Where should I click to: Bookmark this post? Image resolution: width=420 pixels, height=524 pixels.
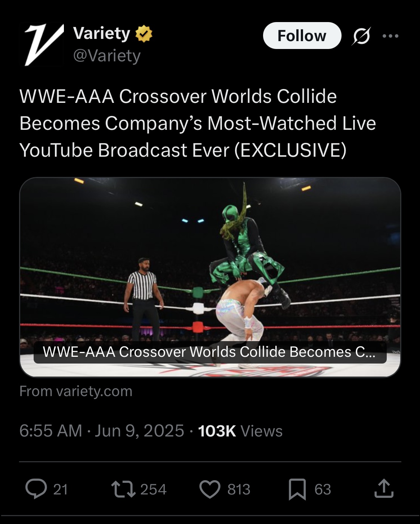(297, 489)
